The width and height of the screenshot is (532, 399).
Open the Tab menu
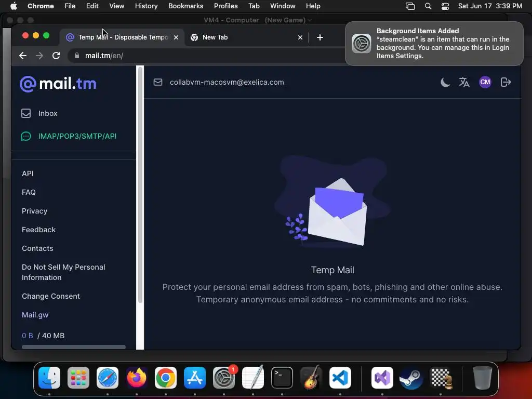click(x=254, y=6)
